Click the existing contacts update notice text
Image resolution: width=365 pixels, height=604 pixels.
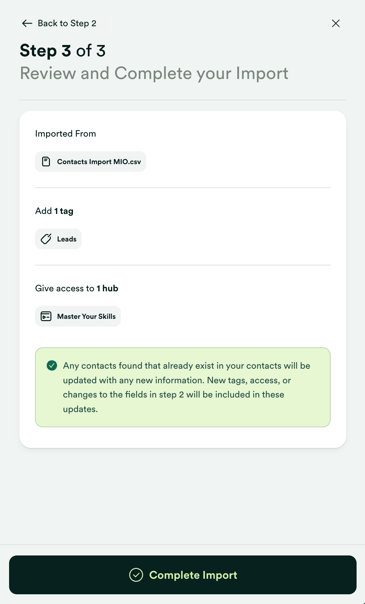pyautogui.click(x=186, y=387)
